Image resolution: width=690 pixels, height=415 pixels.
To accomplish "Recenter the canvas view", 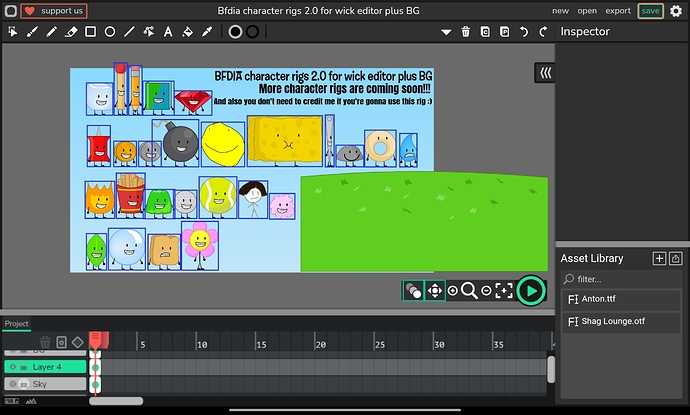I will point(504,291).
